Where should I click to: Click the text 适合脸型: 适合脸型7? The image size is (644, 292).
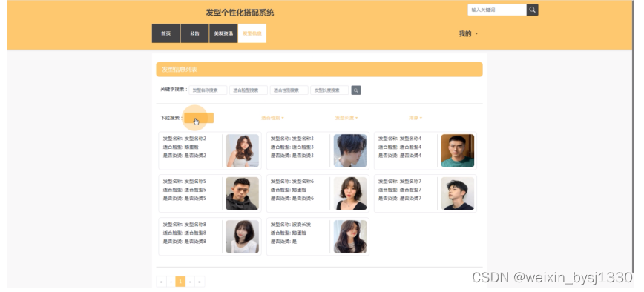coord(400,190)
